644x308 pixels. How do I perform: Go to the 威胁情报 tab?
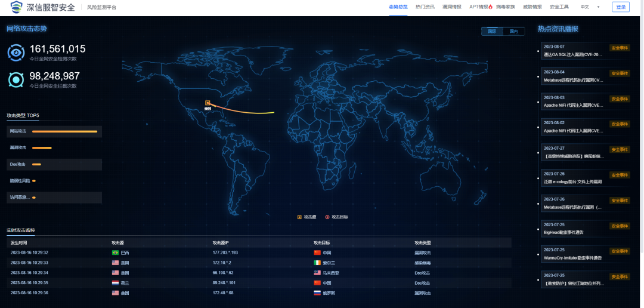(532, 7)
